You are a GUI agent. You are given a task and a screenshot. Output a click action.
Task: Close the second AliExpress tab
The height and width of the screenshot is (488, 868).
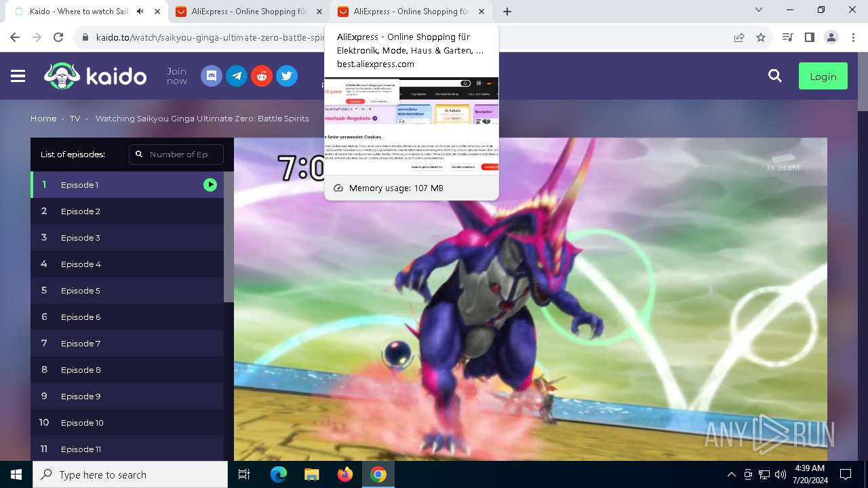(319, 12)
